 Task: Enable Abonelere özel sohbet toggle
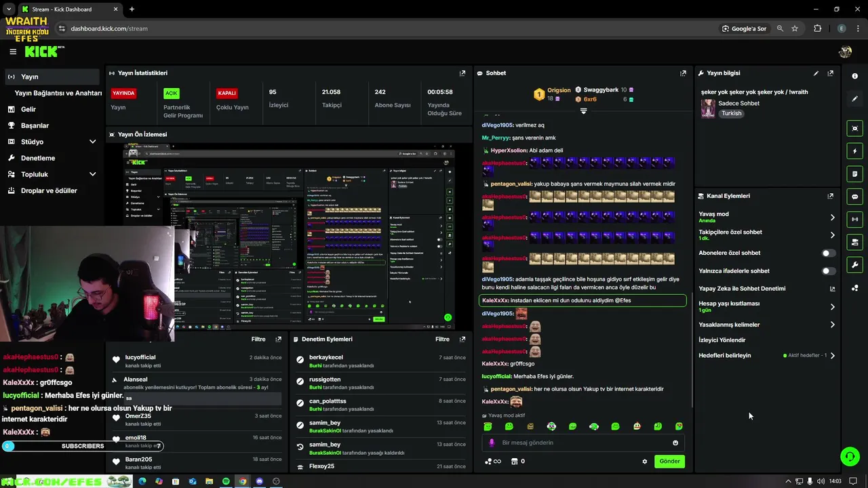click(x=828, y=253)
